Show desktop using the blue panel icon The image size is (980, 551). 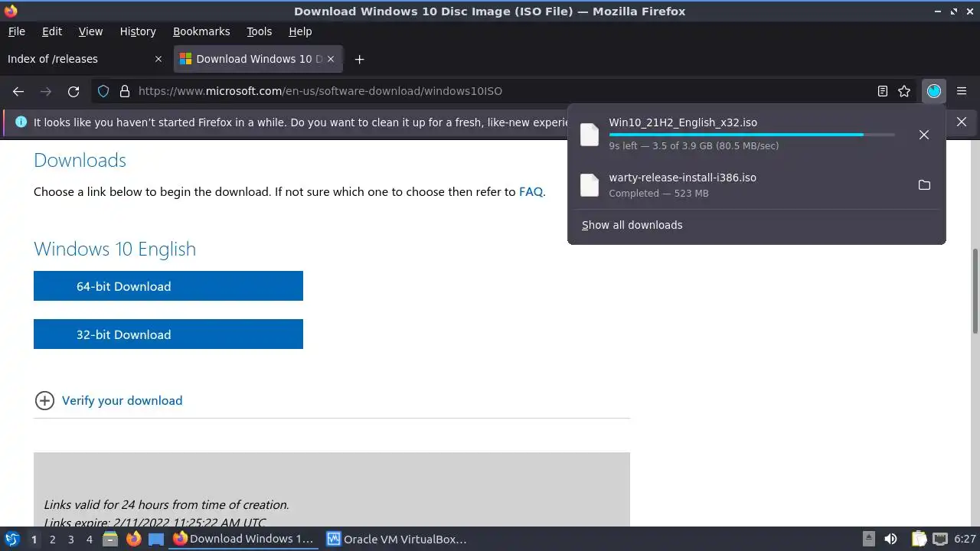coord(156,539)
